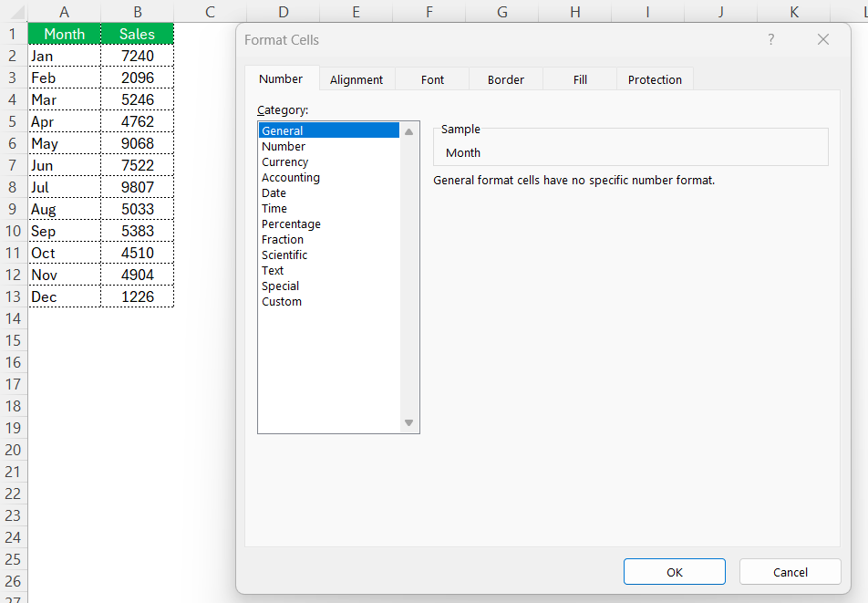
Task: Choose the Special category
Action: click(329, 286)
